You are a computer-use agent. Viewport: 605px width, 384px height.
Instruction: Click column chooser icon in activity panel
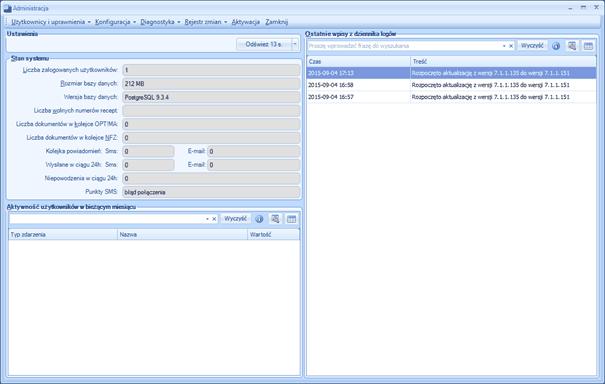(x=291, y=219)
